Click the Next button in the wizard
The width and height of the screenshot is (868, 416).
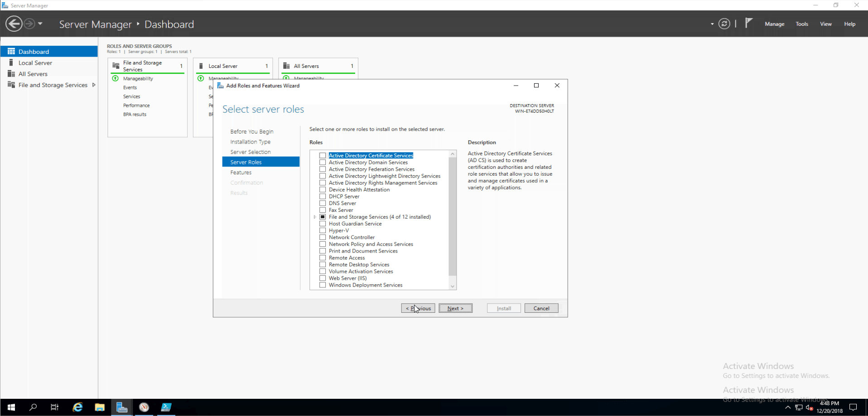click(455, 308)
